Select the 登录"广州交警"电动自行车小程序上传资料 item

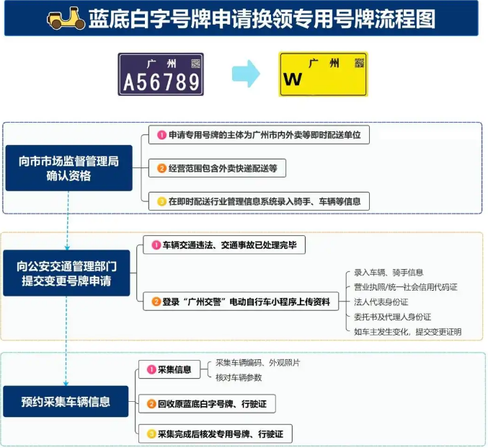(x=240, y=302)
